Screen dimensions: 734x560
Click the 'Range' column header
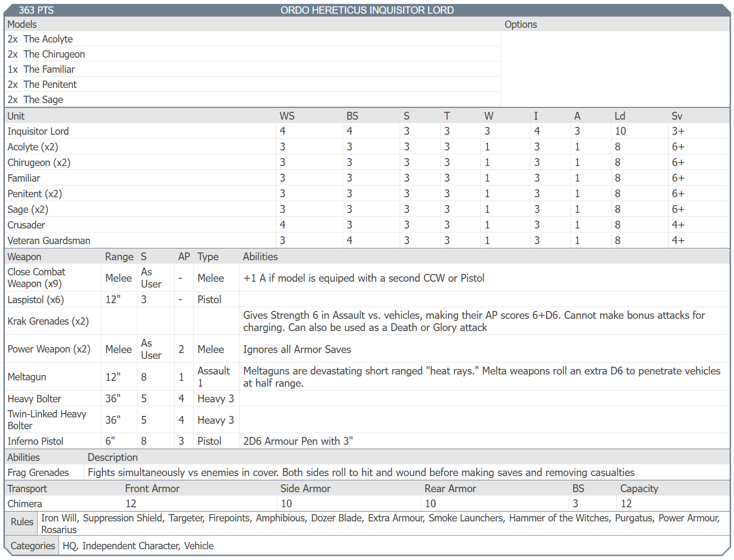[x=119, y=257]
